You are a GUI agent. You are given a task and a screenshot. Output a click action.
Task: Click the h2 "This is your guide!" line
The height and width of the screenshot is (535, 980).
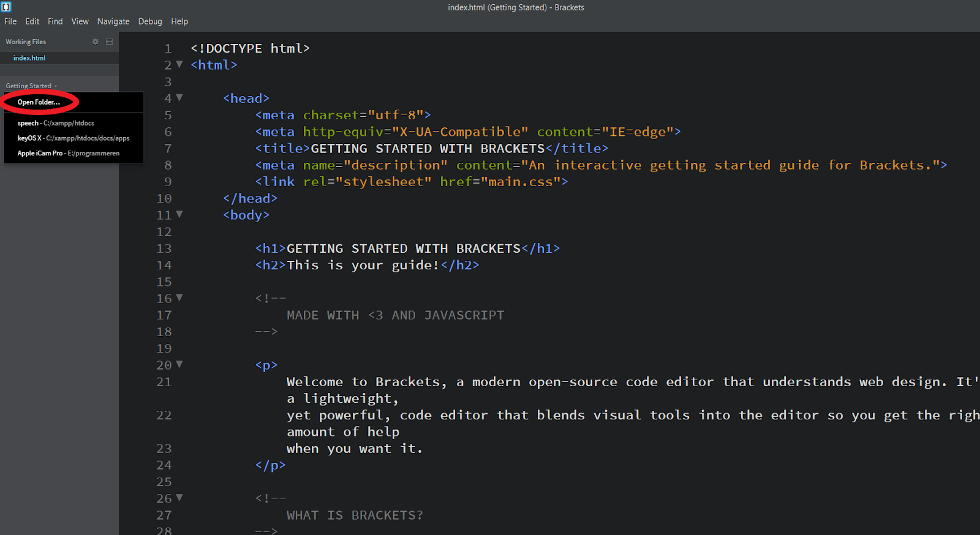(x=367, y=265)
